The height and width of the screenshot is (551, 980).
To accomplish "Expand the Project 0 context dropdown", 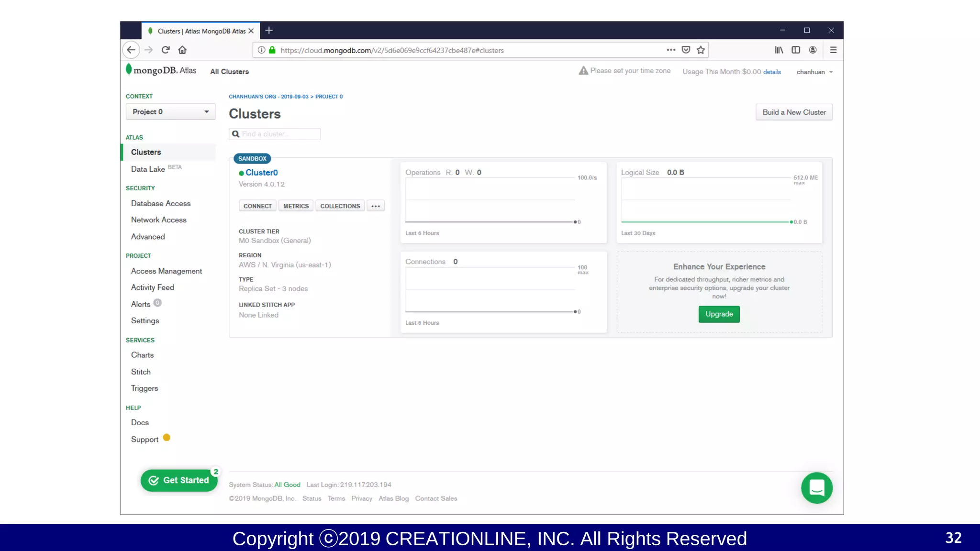I will point(170,111).
